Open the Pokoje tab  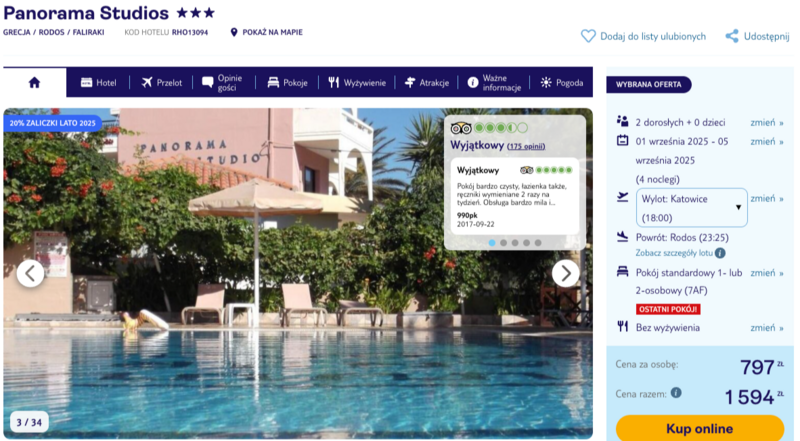point(287,82)
